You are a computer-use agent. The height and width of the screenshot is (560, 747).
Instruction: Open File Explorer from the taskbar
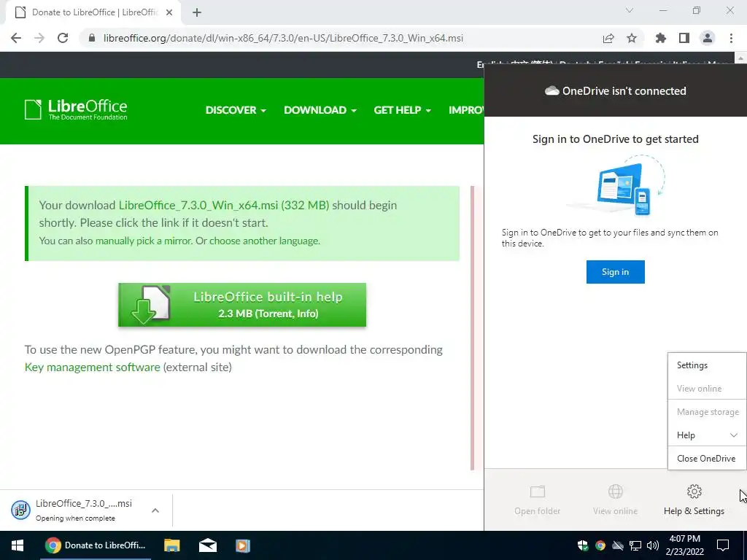pyautogui.click(x=172, y=545)
